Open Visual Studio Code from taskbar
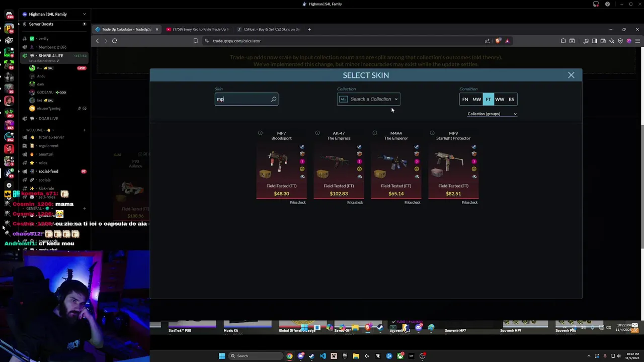Image resolution: width=644 pixels, height=362 pixels. click(x=323, y=356)
